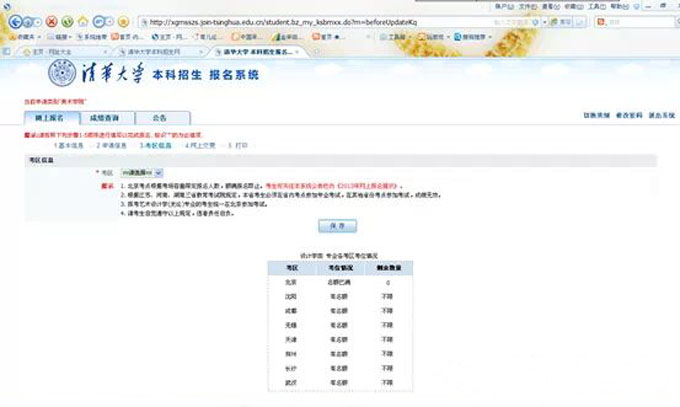The height and width of the screenshot is (407, 680).
Task: Stop page loading with red X icon
Action: coord(52,21)
